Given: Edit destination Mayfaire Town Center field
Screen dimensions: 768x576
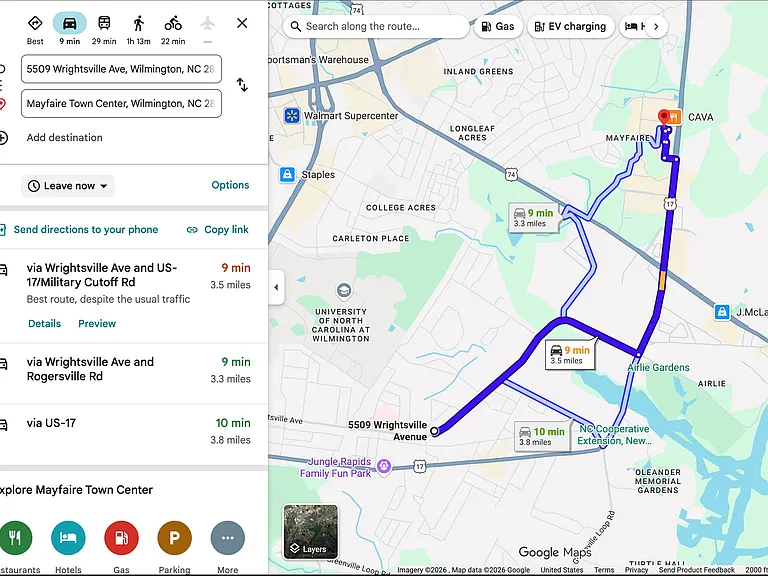Looking at the screenshot, I should 121,103.
